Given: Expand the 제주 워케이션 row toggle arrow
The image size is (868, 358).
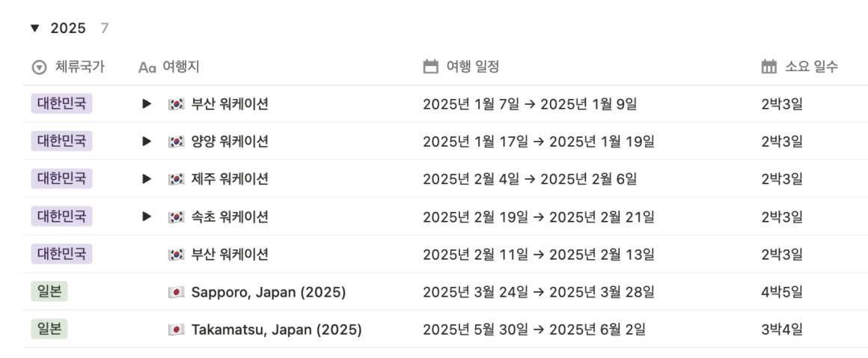Looking at the screenshot, I should 147,179.
